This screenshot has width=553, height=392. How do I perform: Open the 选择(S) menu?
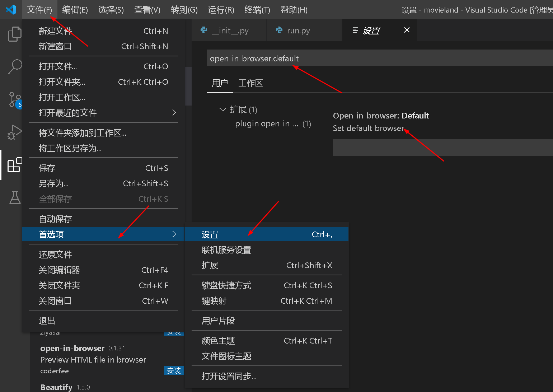pyautogui.click(x=111, y=10)
